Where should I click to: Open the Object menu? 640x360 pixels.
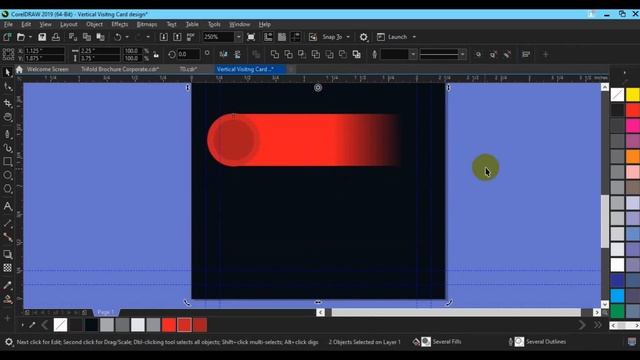[x=94, y=24]
